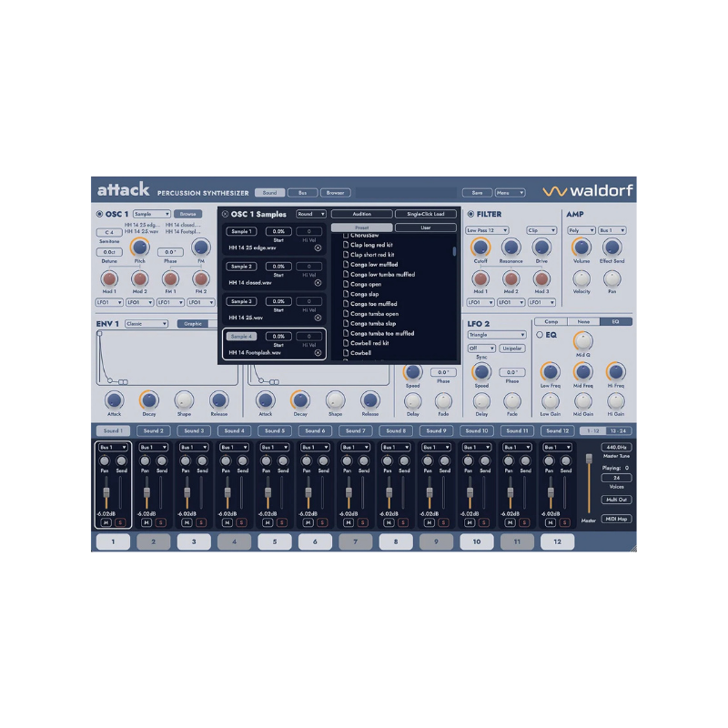This screenshot has width=728, height=728.
Task: Open the Triangle waveform dropdown in LFO 2
Action: click(496, 335)
